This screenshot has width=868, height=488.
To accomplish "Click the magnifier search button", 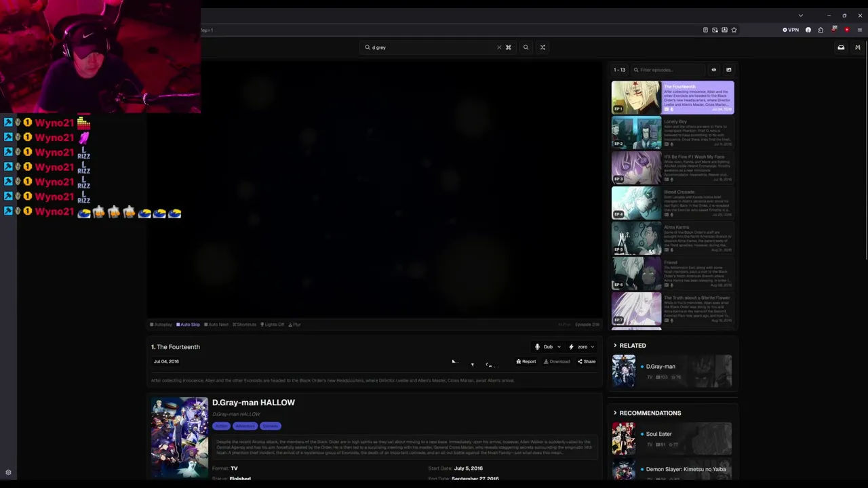I will coord(526,47).
